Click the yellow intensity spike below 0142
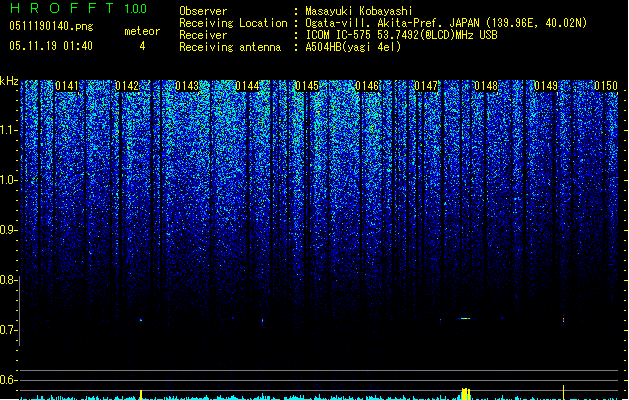This screenshot has height=400, width=629. (141, 395)
